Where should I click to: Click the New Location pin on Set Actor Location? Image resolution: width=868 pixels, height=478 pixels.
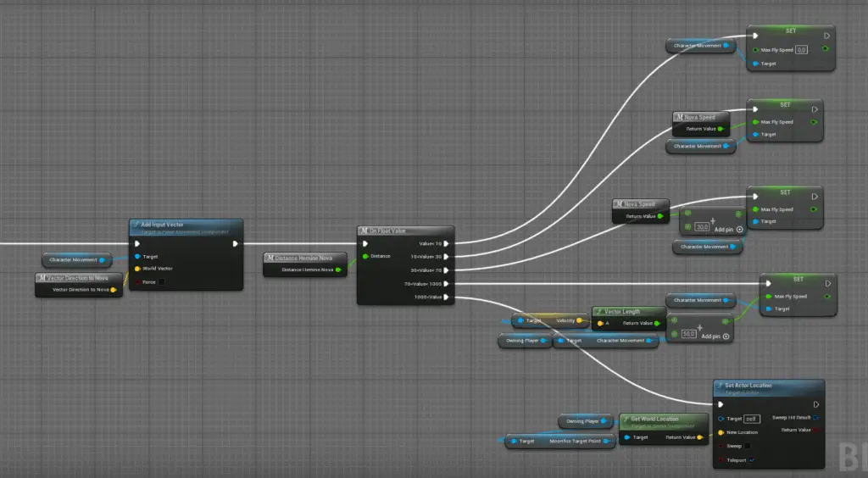tap(721, 431)
